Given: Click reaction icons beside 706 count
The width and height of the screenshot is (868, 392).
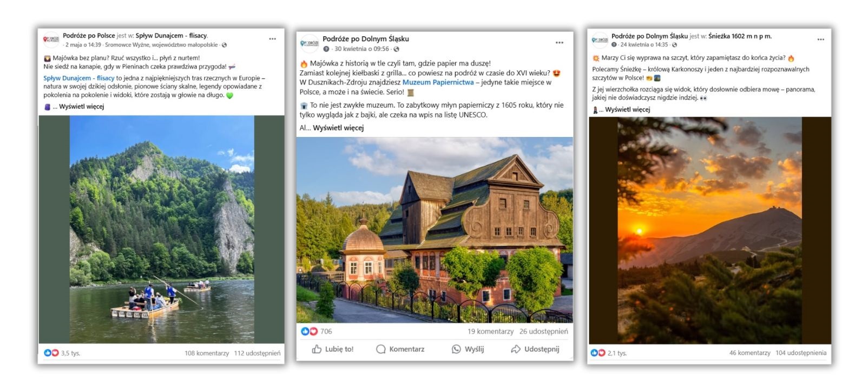Looking at the screenshot, I should [309, 331].
